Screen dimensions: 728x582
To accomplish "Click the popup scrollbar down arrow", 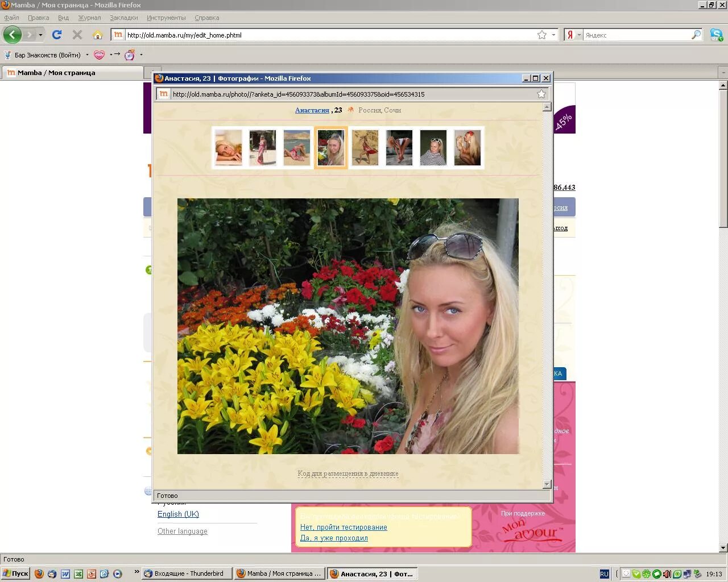I will (x=547, y=484).
